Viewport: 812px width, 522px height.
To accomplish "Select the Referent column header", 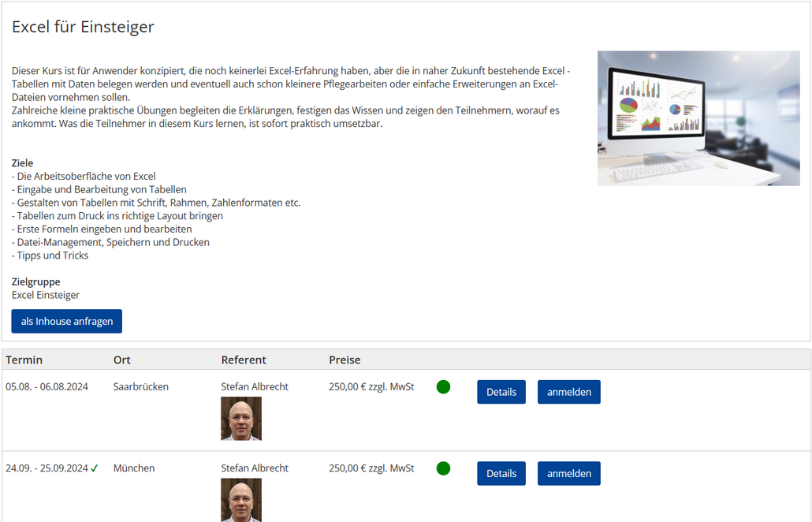I will point(244,360).
